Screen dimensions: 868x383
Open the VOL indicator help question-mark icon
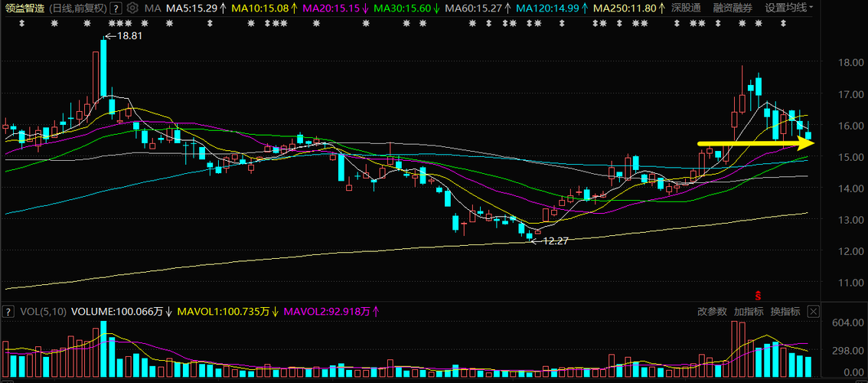(8, 312)
